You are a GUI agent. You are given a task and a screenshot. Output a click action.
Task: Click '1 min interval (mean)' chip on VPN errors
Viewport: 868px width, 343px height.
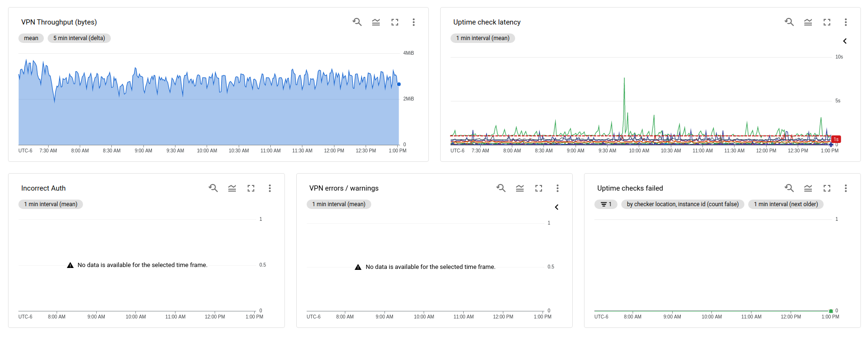click(x=339, y=204)
